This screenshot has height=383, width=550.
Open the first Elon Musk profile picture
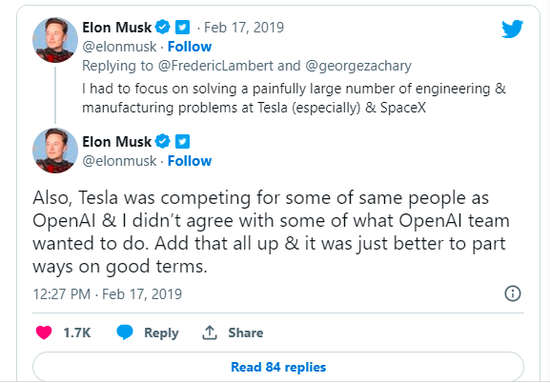point(55,40)
